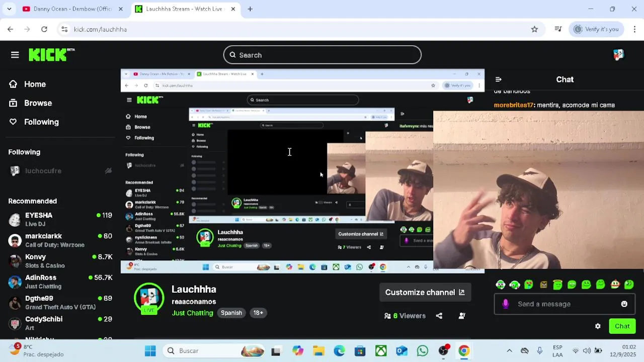Open Microsoft Edge from taskbar
This screenshot has height=362, width=644.
pyautogui.click(x=339, y=350)
